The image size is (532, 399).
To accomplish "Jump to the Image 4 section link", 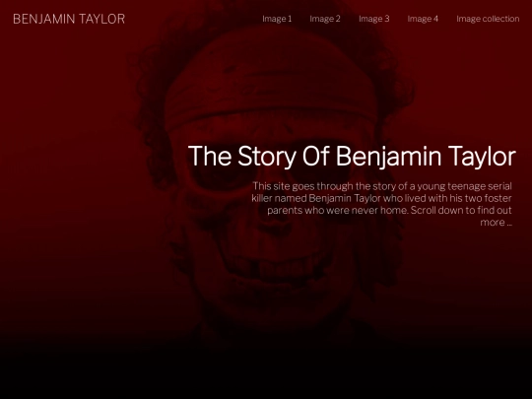I will pos(423,19).
